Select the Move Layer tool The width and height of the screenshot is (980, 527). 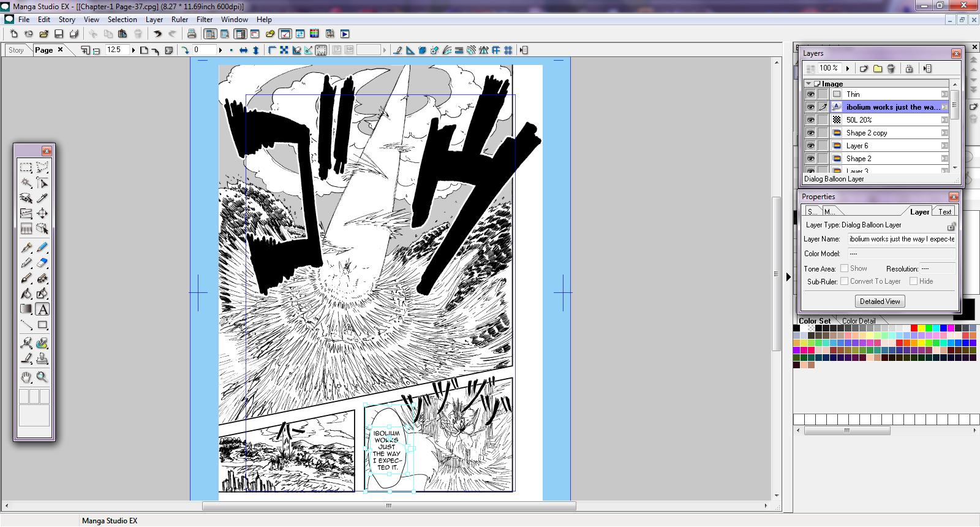42,213
